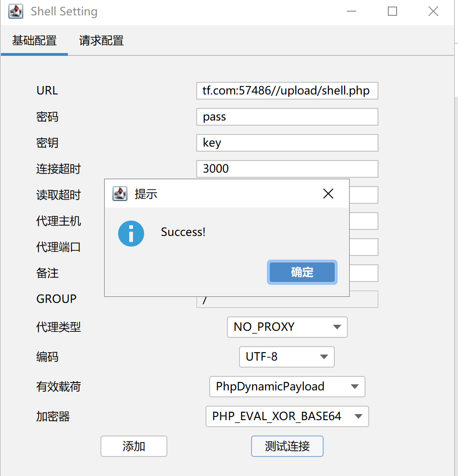Switch to the 请求配置 tab
This screenshot has width=458, height=476.
coord(101,40)
